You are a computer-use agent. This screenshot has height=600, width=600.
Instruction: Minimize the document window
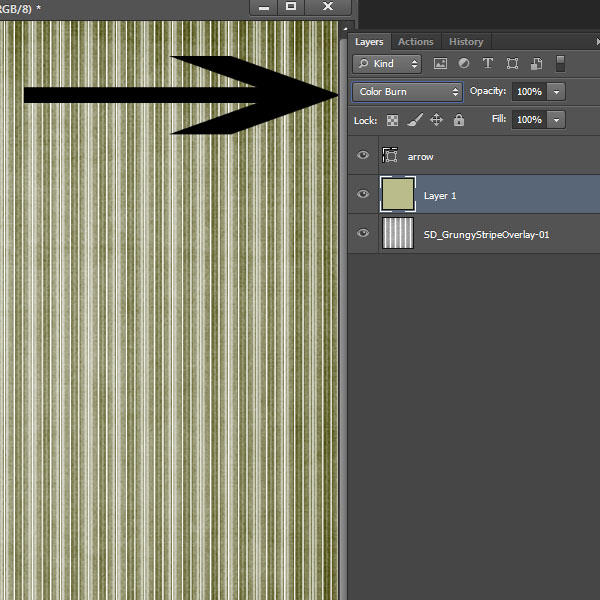tap(264, 7)
